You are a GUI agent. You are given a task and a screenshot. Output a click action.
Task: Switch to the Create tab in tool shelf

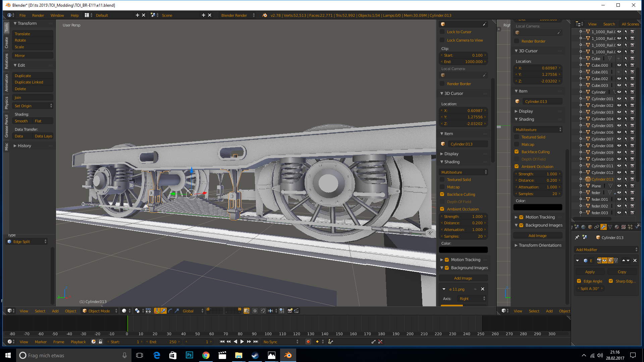click(6, 43)
